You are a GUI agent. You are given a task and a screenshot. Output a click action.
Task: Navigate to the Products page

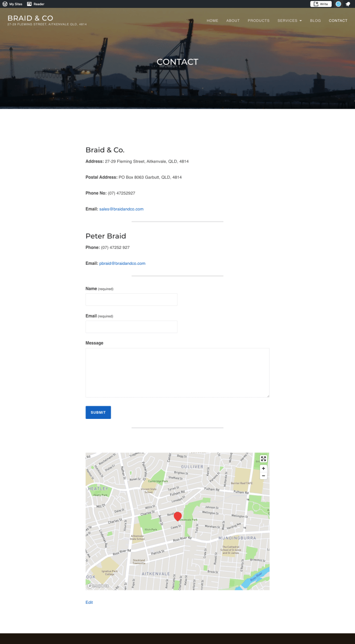coord(258,21)
